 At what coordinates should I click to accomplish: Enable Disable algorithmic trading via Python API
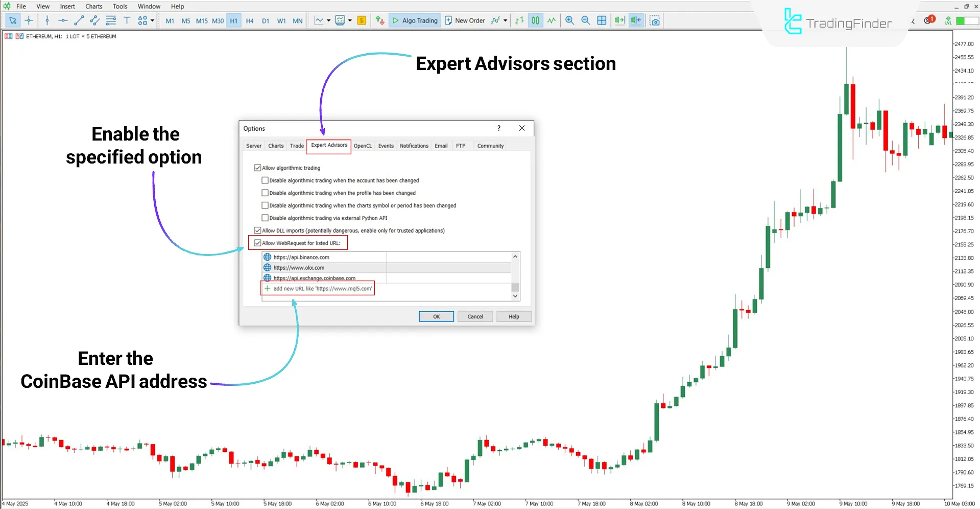pos(265,218)
